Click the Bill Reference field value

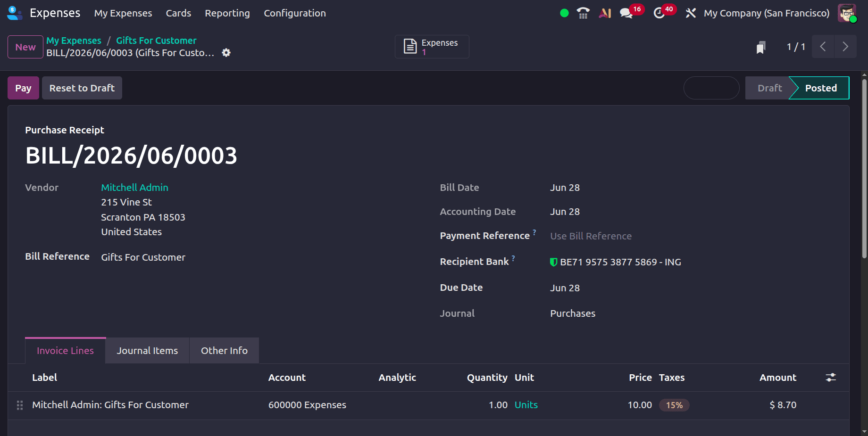tap(143, 257)
